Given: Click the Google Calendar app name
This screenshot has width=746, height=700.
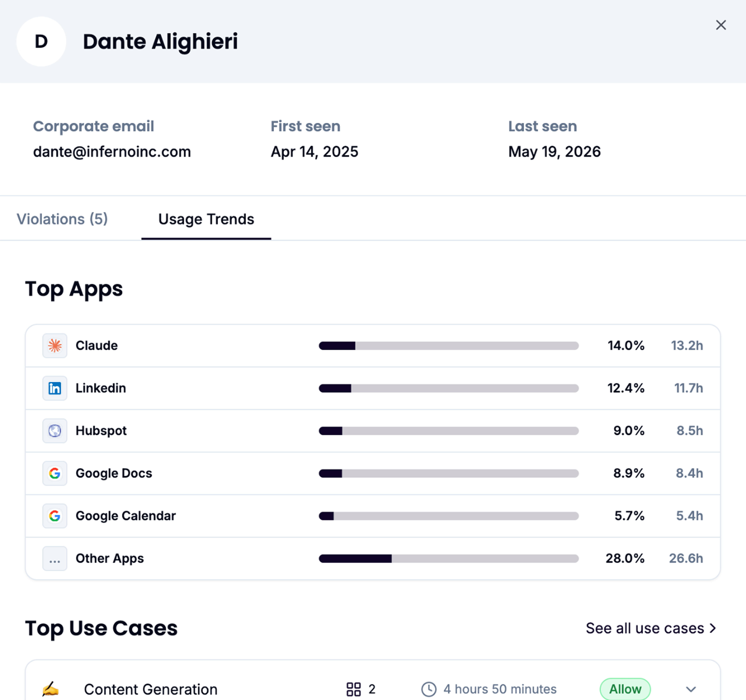Looking at the screenshot, I should [x=125, y=516].
